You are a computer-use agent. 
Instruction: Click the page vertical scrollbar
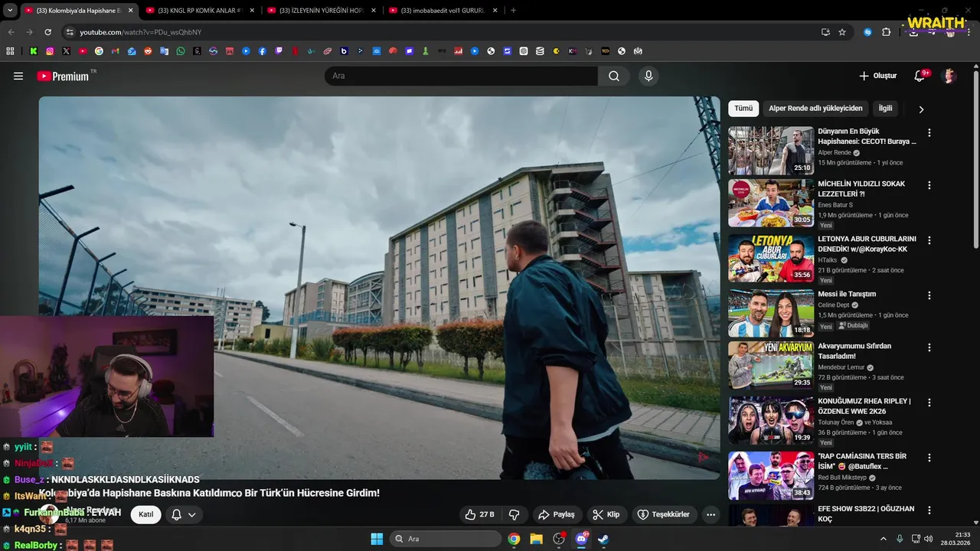(x=975, y=159)
